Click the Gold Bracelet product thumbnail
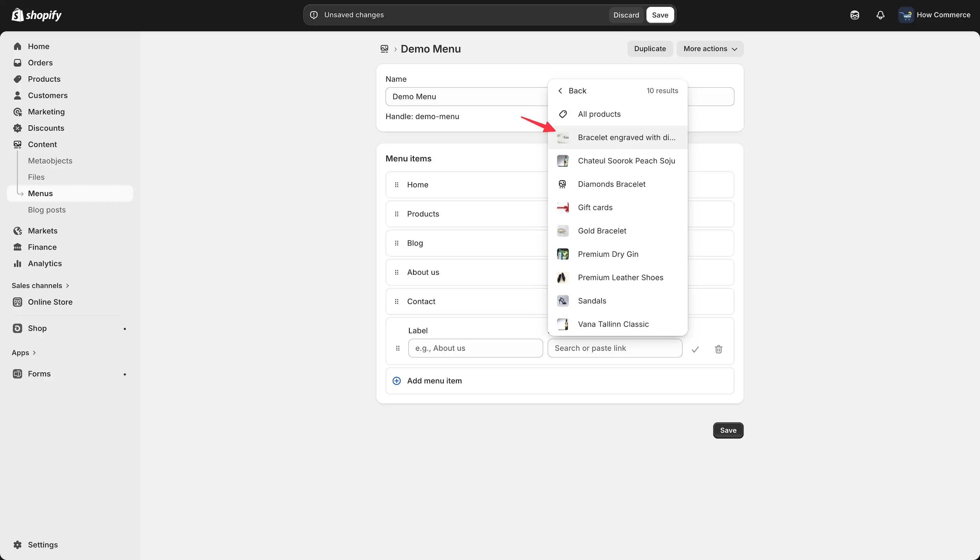This screenshot has width=980, height=560. [562, 231]
